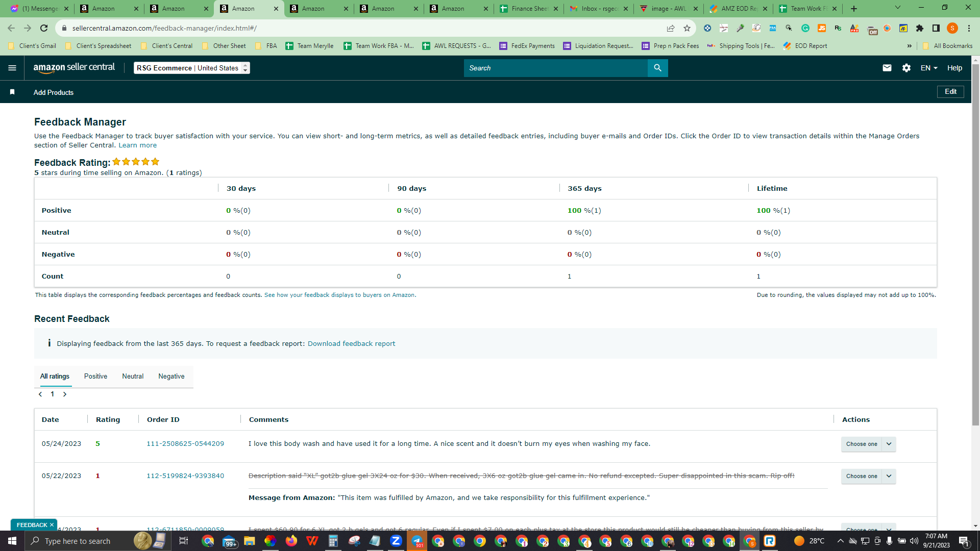Open order 112-5199824-9393840 details
This screenshot has width=980, height=551.
(185, 476)
